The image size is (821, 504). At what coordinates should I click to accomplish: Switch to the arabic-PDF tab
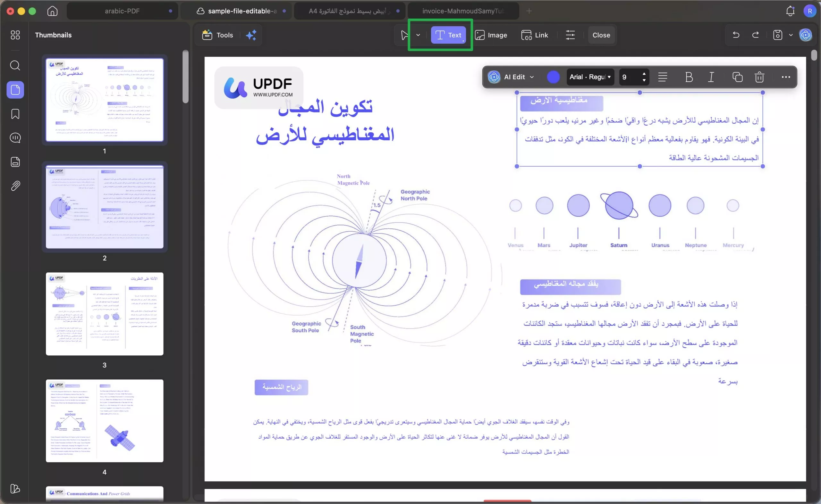[x=122, y=11]
